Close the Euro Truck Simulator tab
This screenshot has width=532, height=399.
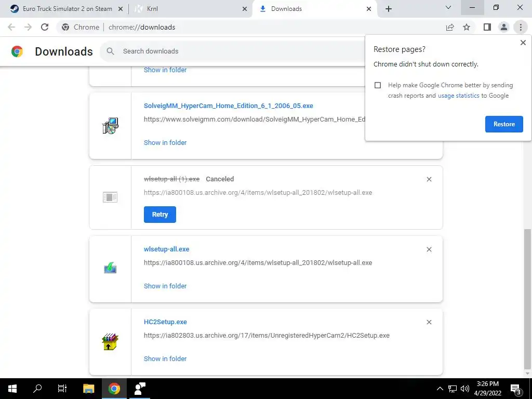[x=121, y=9]
